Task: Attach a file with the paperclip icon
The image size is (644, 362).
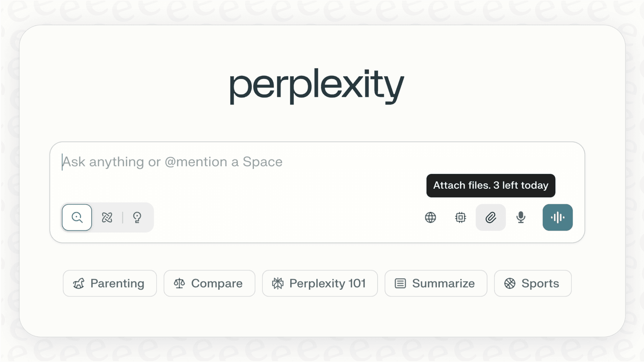Action: [x=490, y=217]
